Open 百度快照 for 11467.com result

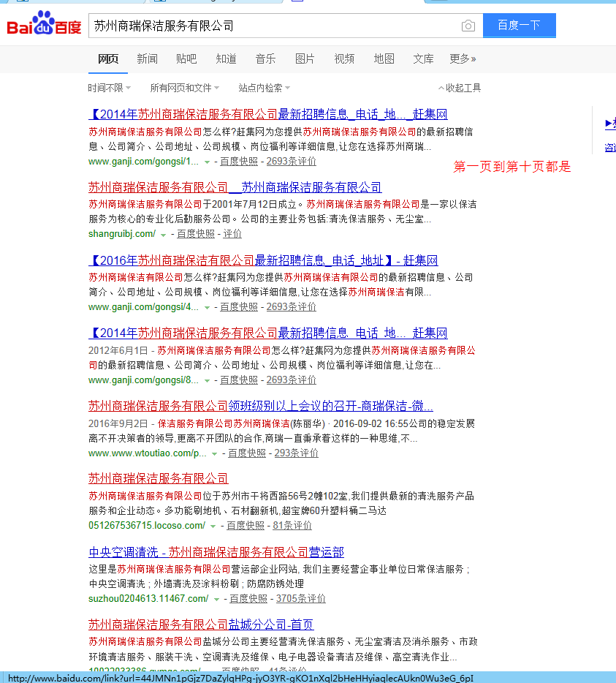click(x=248, y=598)
